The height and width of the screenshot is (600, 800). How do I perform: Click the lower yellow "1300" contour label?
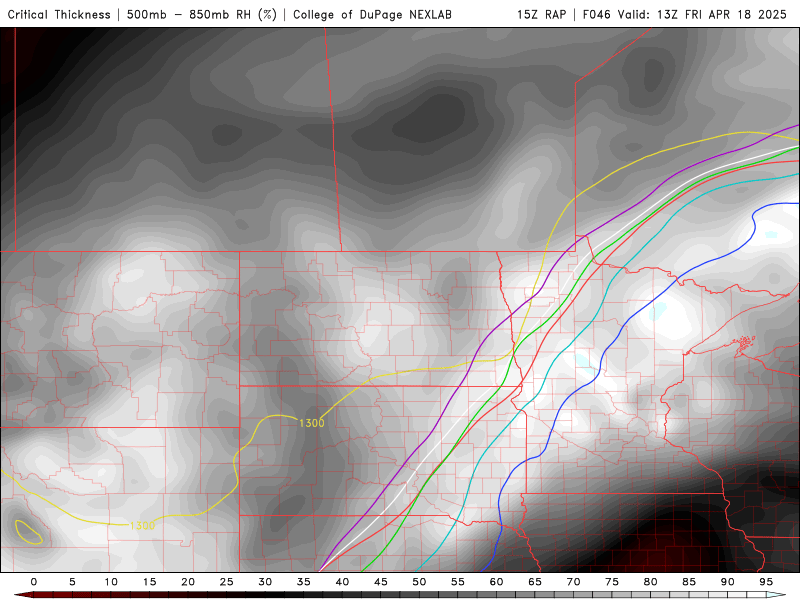(x=142, y=526)
